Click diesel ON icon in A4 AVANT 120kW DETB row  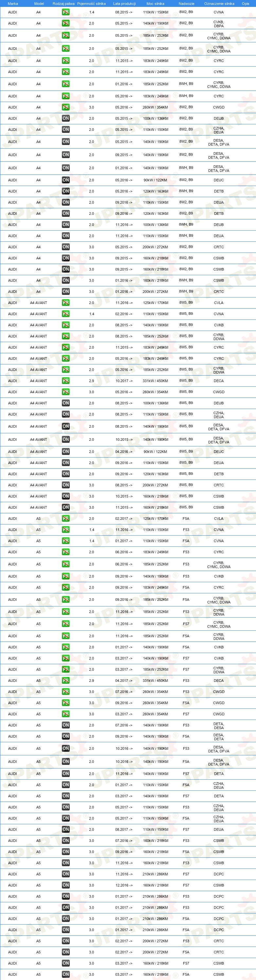66,474
